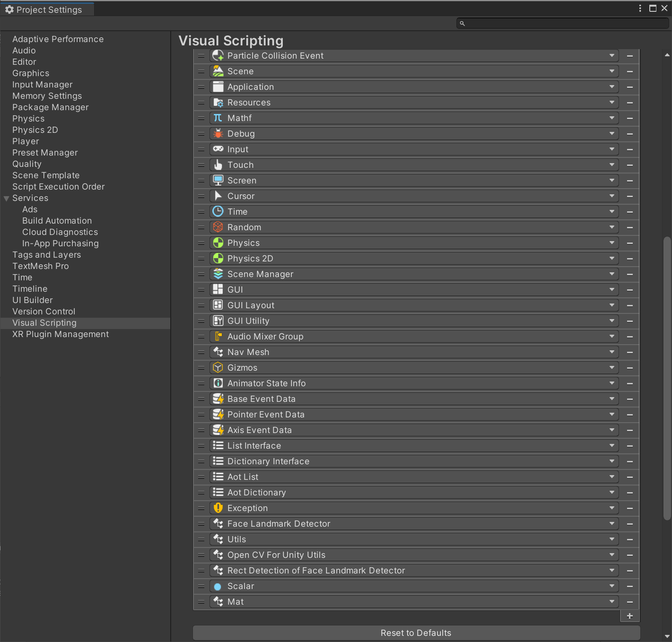Viewport: 672px width, 642px height.
Task: Click the vertical scrollbar thumb
Action: pyautogui.click(x=667, y=378)
